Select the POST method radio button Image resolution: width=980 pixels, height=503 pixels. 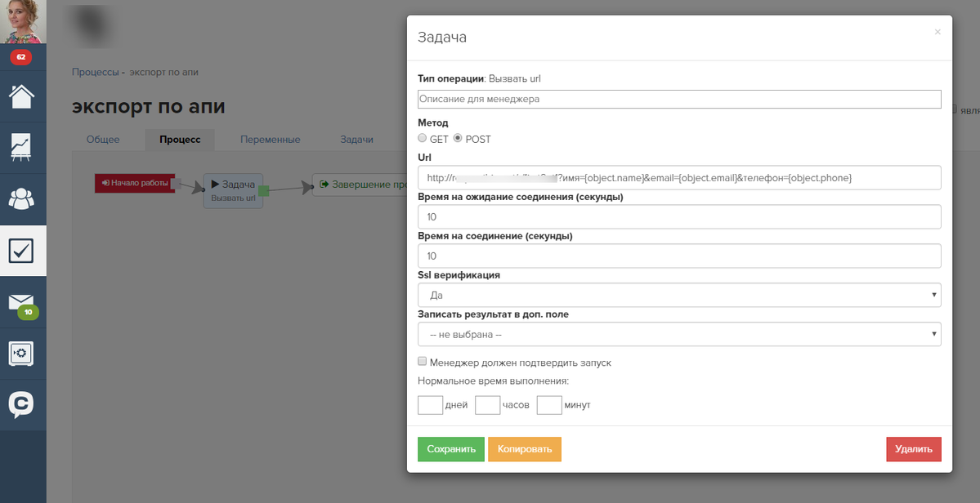(x=459, y=138)
